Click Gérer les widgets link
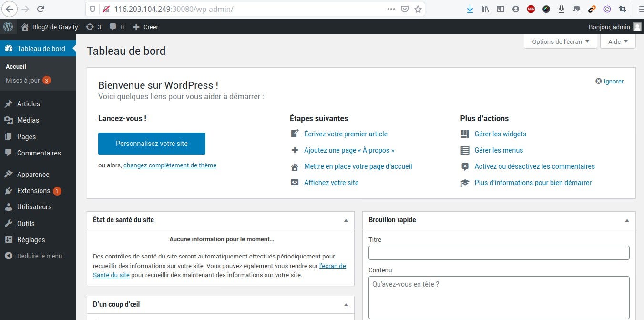Screen dimensions: 644x320 pos(500,134)
